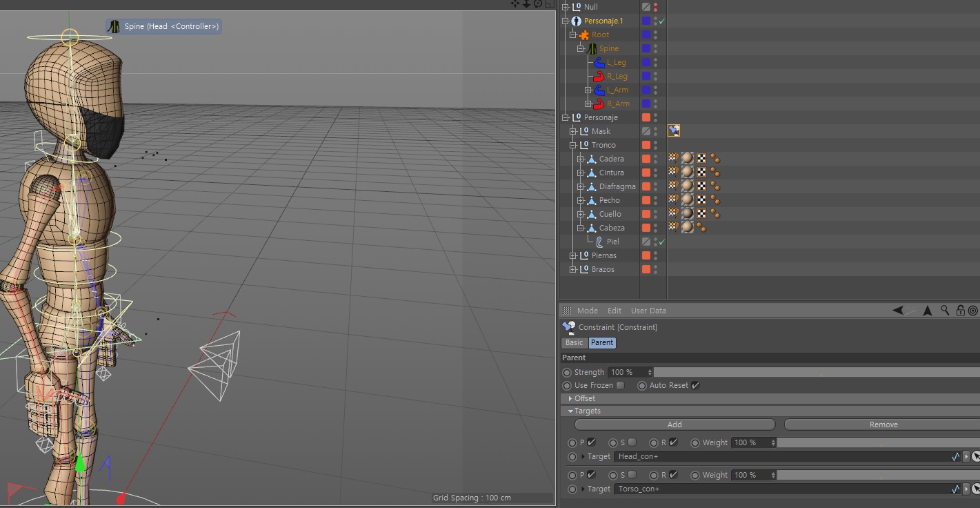
Task: Expand the Brazos group
Action: (x=573, y=269)
